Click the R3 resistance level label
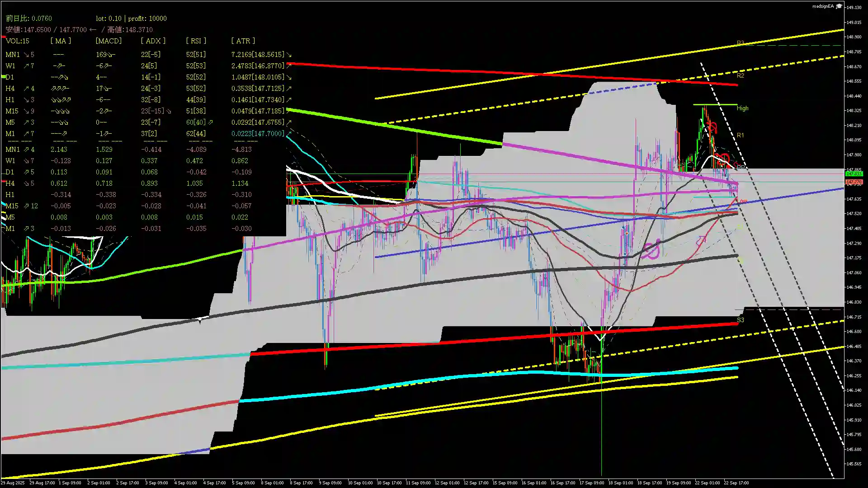Screen dimensions: 868x488 coord(740,43)
